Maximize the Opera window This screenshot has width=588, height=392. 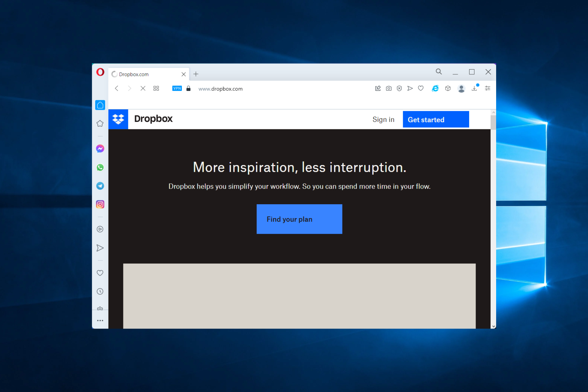[x=472, y=72]
